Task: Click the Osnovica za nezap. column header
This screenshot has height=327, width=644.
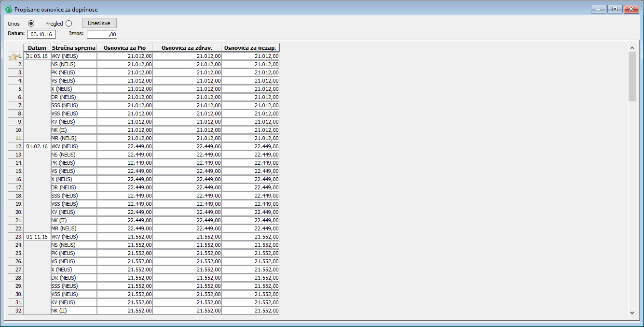Action: coord(250,48)
